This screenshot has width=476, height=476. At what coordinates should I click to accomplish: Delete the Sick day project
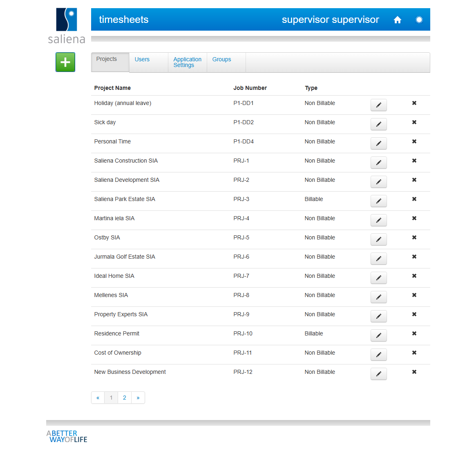click(x=414, y=122)
